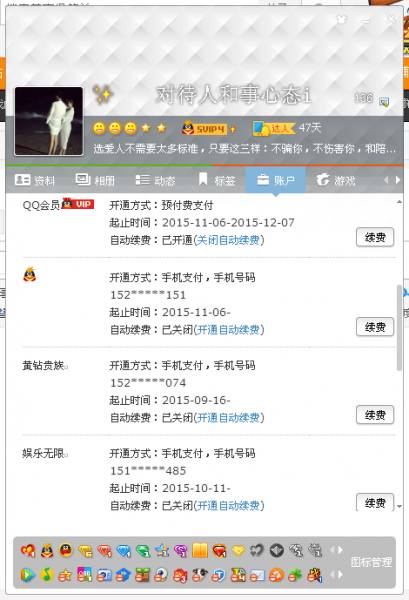Click 续费 for 娱乐无限
The height and width of the screenshot is (600, 409).
point(375,502)
